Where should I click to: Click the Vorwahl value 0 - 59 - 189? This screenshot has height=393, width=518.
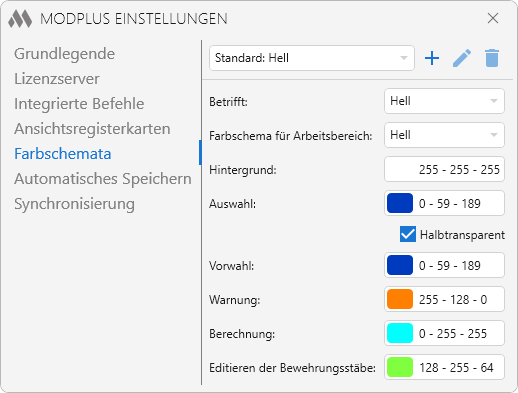449,266
